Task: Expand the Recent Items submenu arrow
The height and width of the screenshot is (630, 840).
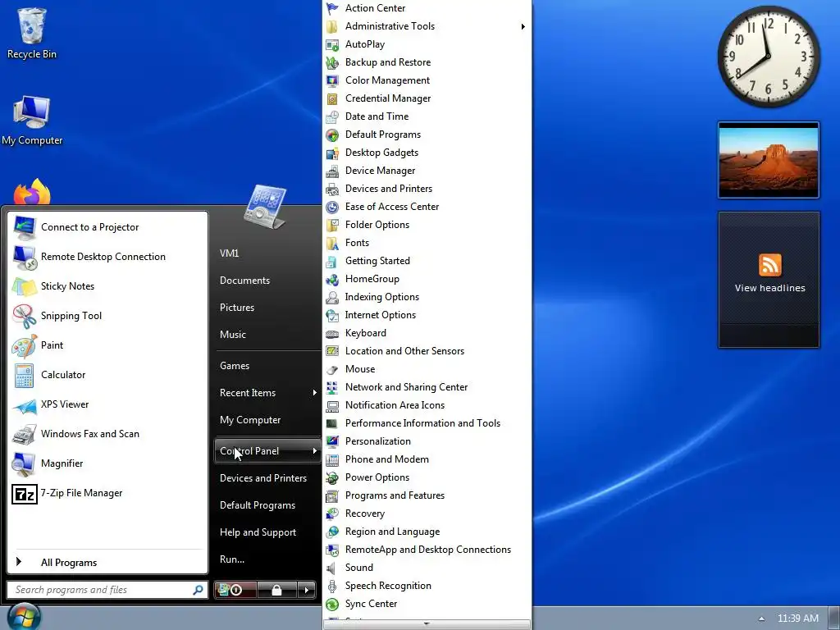Action: coord(314,393)
